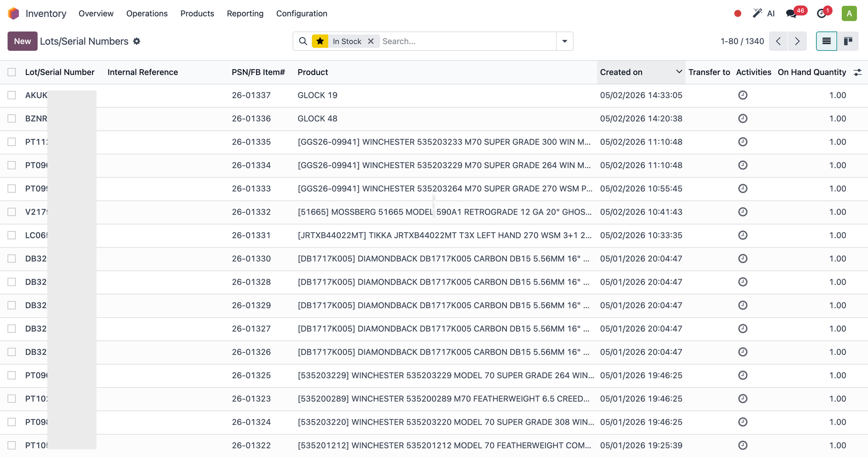Open activity clock for TIKKA row
This screenshot has height=457, width=868.
(743, 235)
